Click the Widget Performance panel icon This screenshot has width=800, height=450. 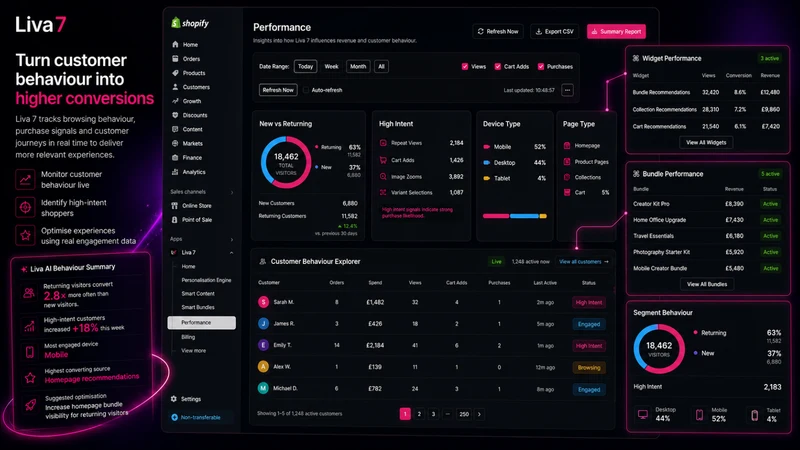click(636, 58)
